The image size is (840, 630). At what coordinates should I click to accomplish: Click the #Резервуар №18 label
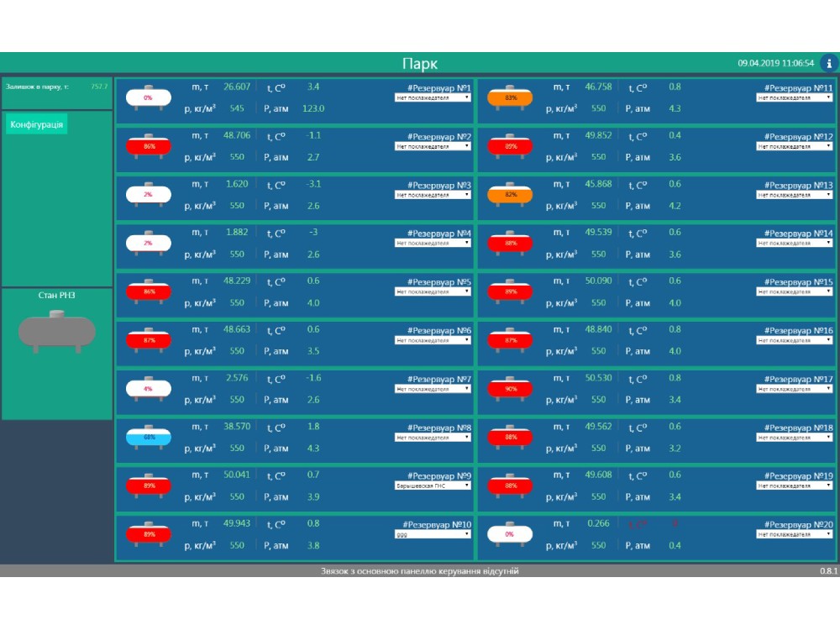click(x=799, y=428)
